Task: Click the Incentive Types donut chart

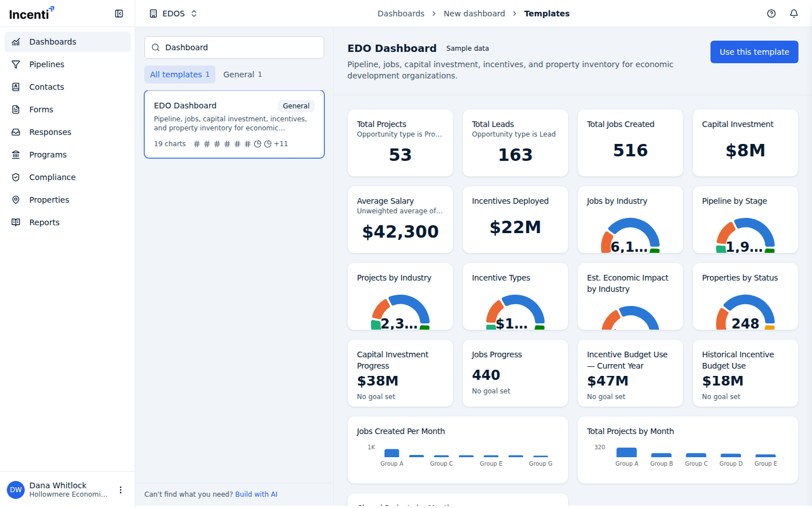Action: (515, 312)
